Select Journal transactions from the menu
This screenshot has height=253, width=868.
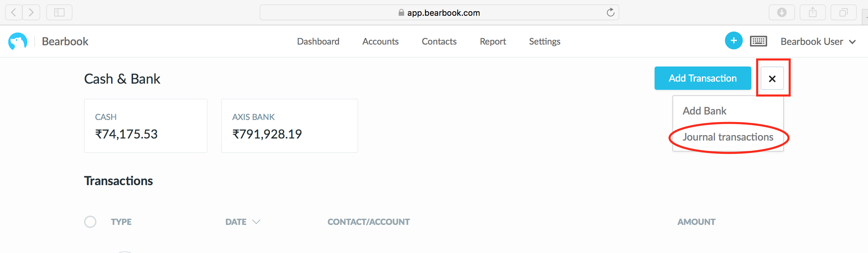[x=728, y=137]
